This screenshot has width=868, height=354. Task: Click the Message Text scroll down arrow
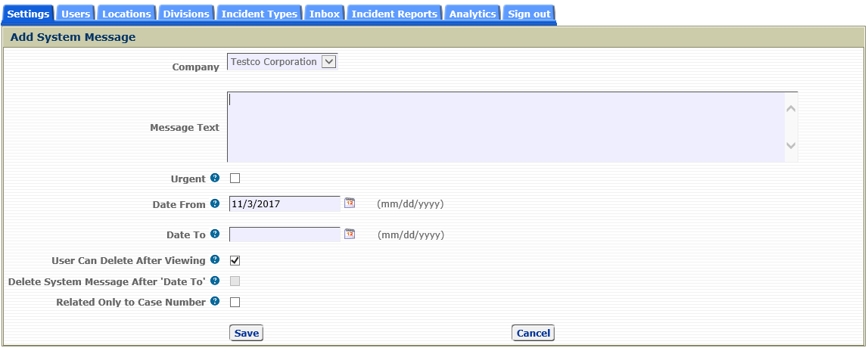tap(791, 145)
